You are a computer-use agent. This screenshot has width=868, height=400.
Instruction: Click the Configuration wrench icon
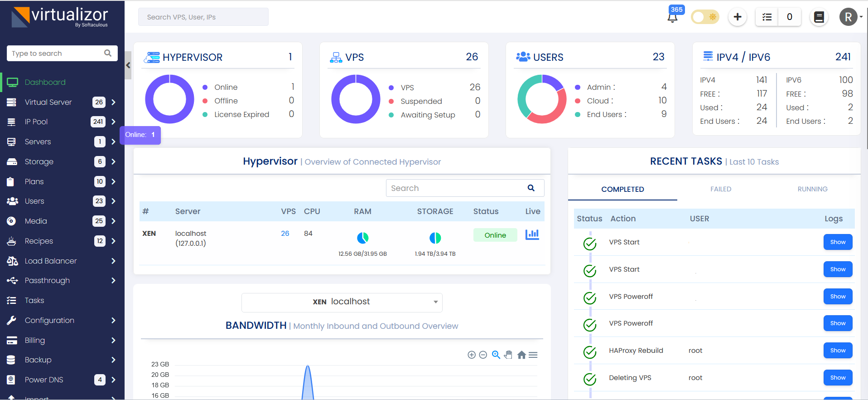tap(11, 320)
